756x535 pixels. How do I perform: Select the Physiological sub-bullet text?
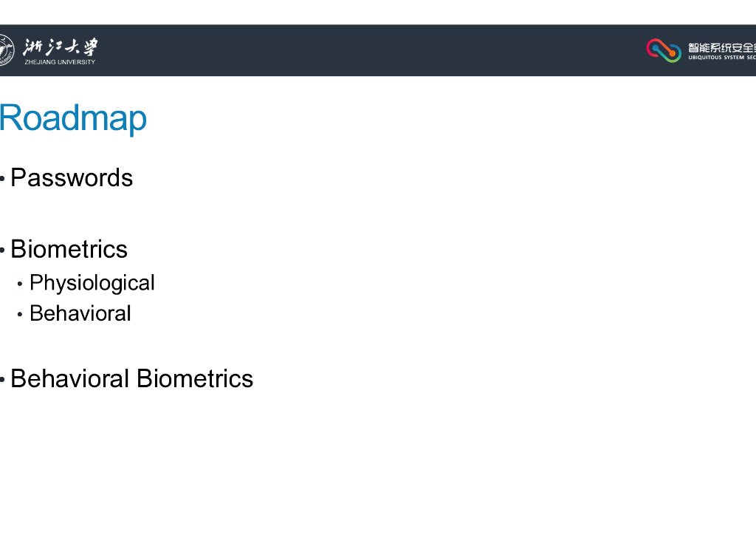pos(92,283)
